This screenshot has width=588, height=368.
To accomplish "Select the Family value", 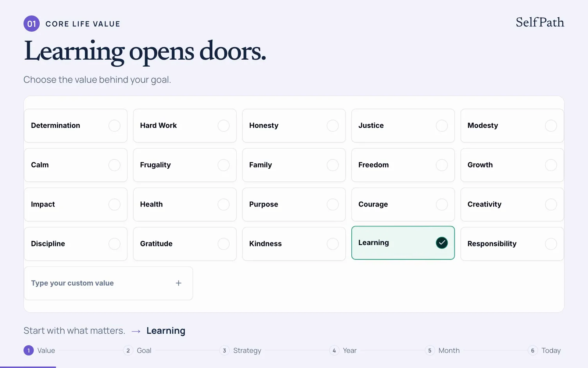I will point(294,165).
